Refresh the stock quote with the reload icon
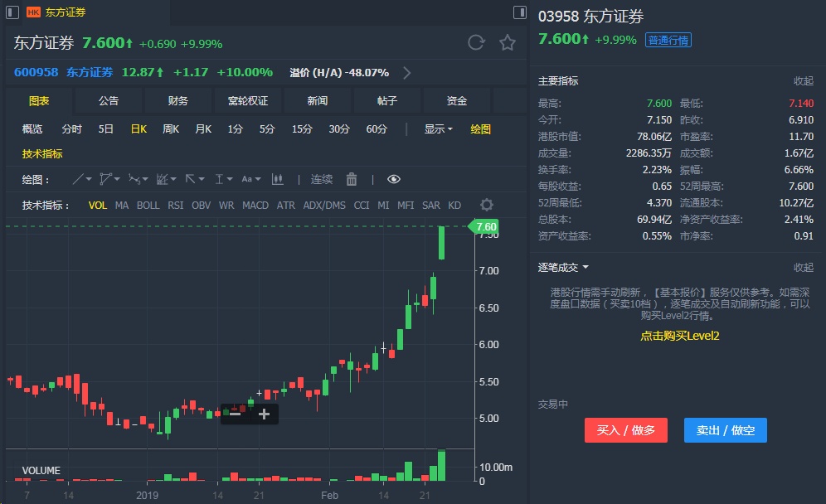This screenshot has height=504, width=826. [x=476, y=42]
